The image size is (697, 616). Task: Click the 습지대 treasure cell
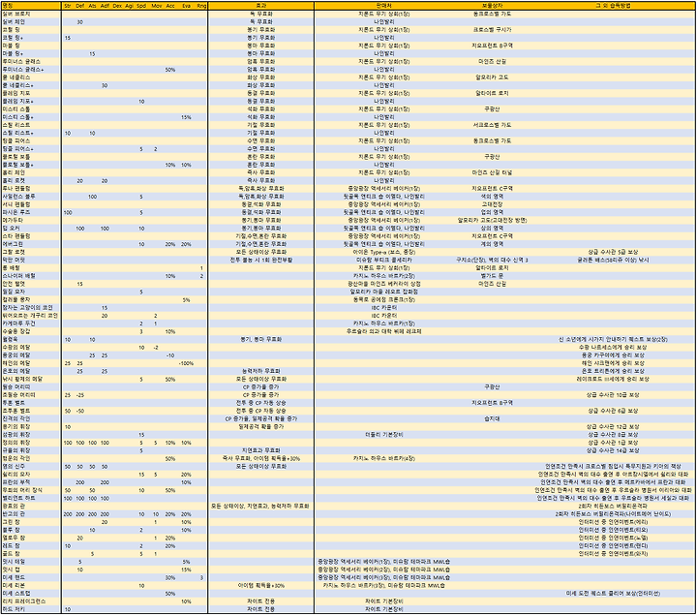pyautogui.click(x=492, y=418)
